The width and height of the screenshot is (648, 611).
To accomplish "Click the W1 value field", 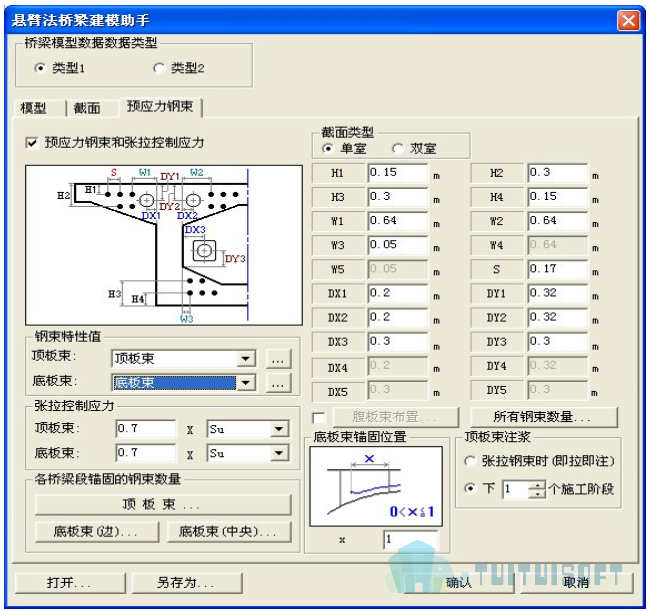I will pyautogui.click(x=398, y=221).
